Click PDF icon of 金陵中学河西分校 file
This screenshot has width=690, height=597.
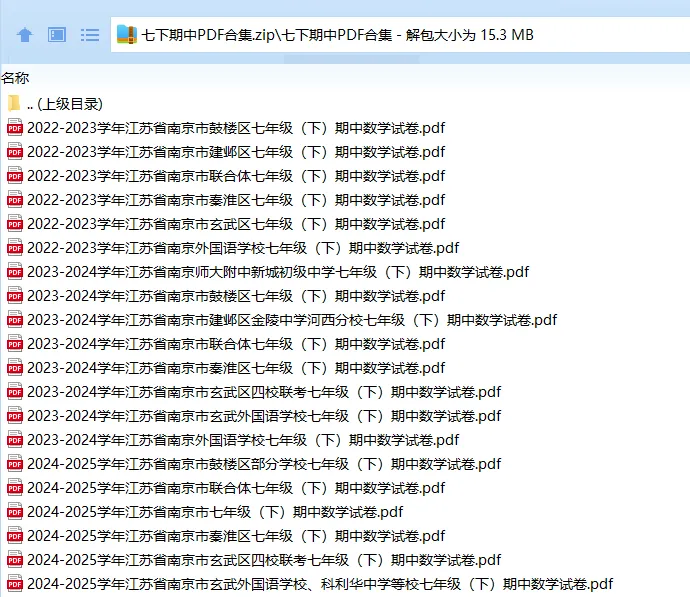[x=15, y=319]
